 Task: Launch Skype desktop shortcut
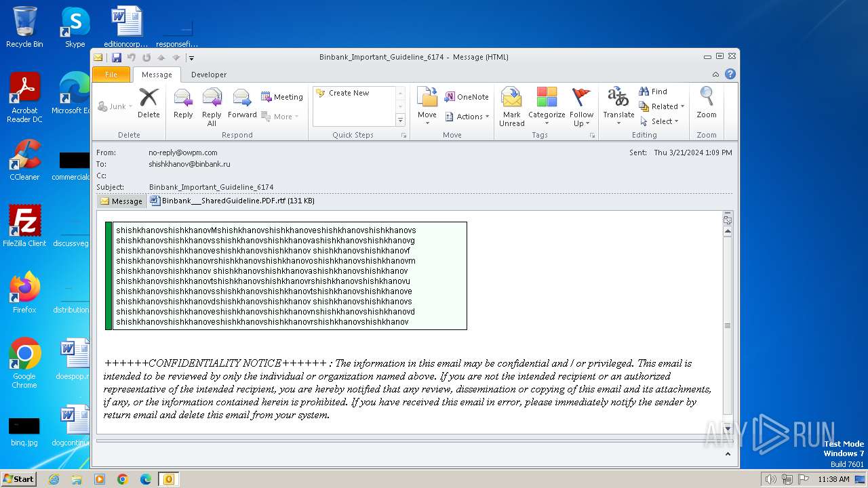(x=75, y=27)
